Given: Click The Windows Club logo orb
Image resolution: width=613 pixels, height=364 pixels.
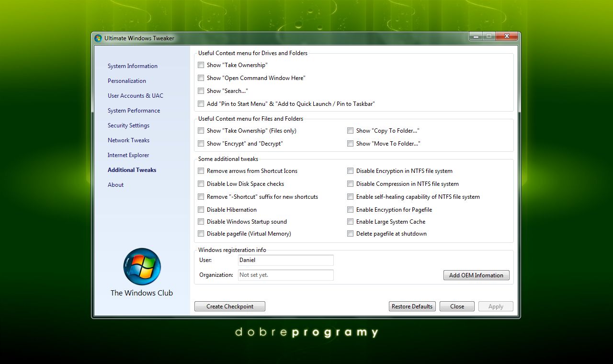Looking at the screenshot, I should (142, 267).
